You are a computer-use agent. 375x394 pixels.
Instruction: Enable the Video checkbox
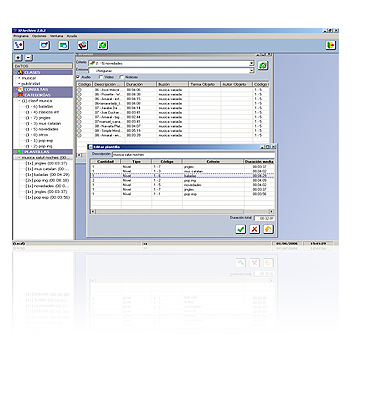point(101,77)
